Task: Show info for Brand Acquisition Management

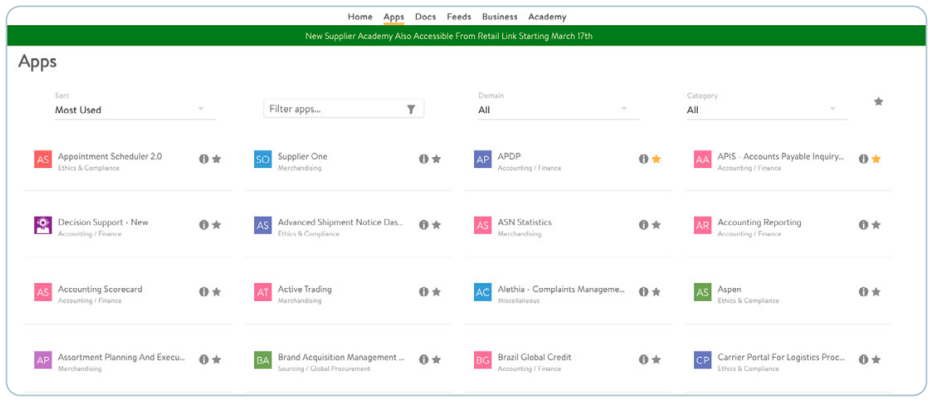Action: [x=424, y=360]
